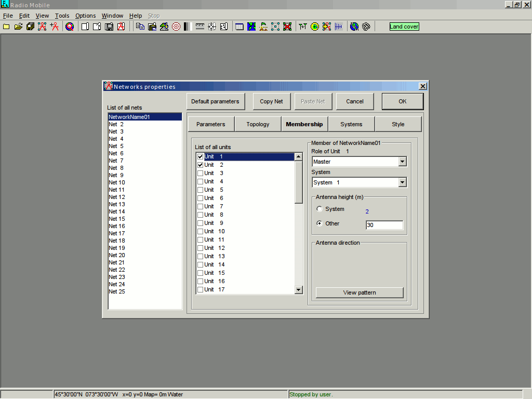The width and height of the screenshot is (532, 399).
Task: Click the crosshair arrows fit icon
Action: pyautogui.click(x=212, y=26)
